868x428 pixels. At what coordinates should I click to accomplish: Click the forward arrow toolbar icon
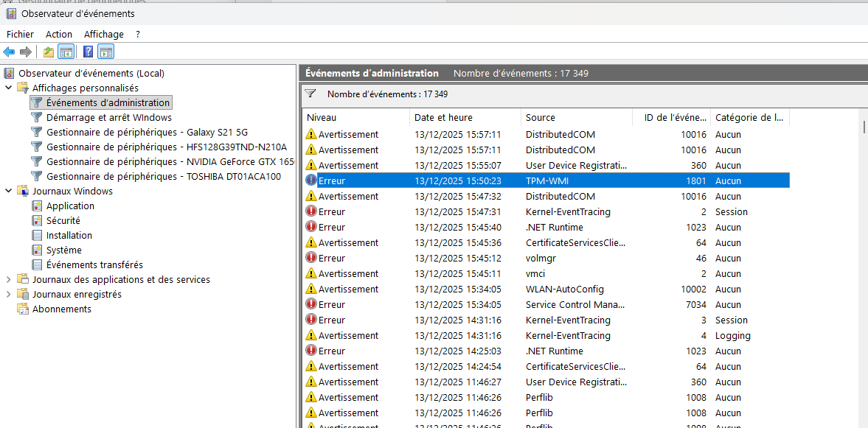point(26,52)
